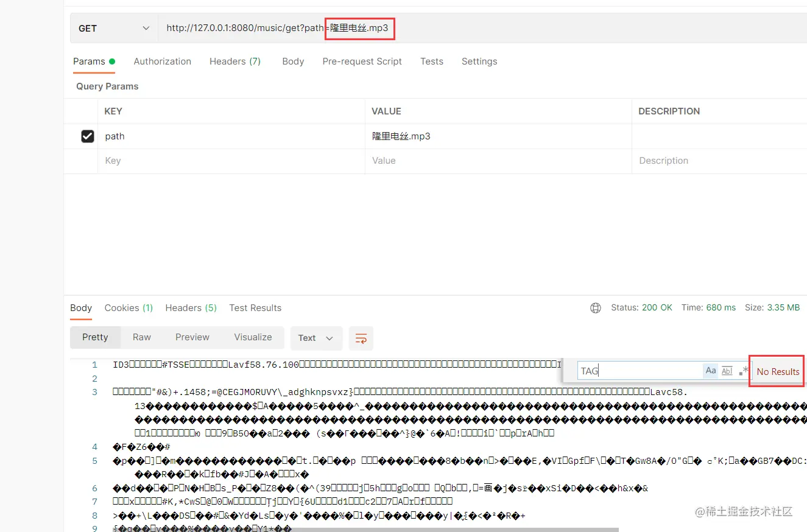
Task: Click the path key cell
Action: (231, 136)
